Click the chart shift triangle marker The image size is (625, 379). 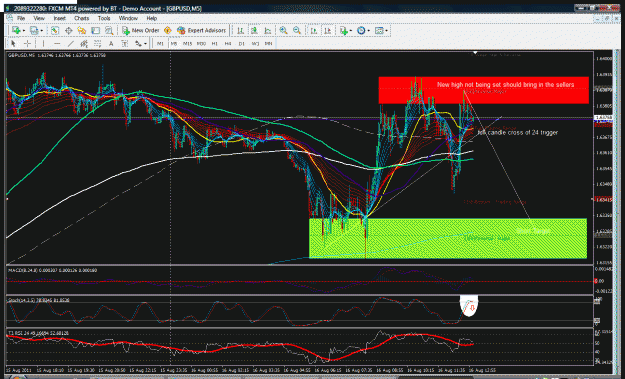(475, 53)
